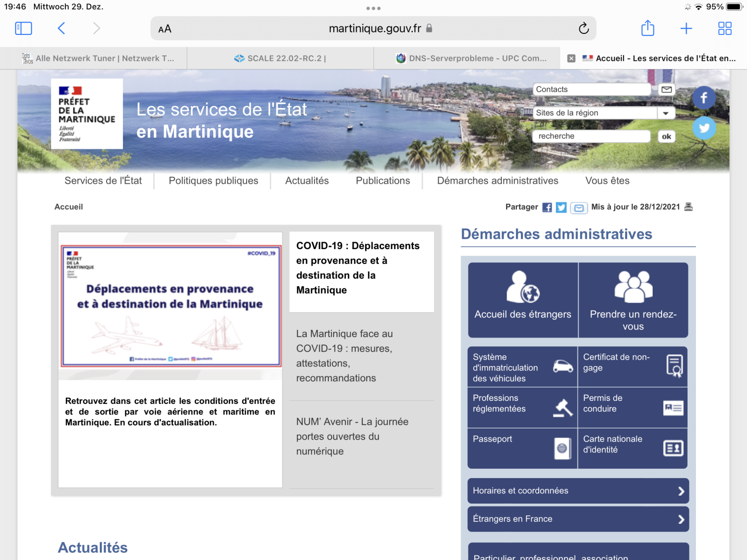The height and width of the screenshot is (560, 747).
Task: Reload the page with the refresh icon
Action: (583, 28)
